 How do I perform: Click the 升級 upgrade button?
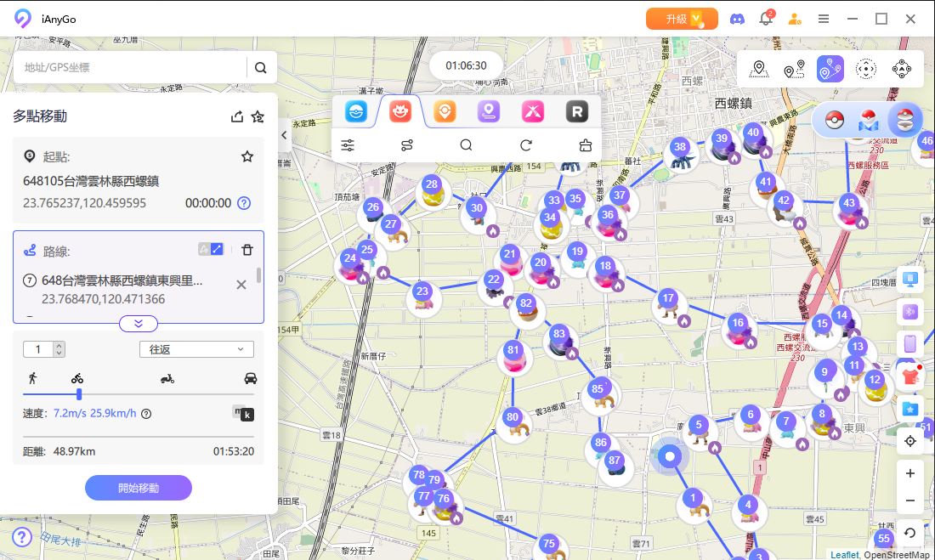pyautogui.click(x=682, y=19)
